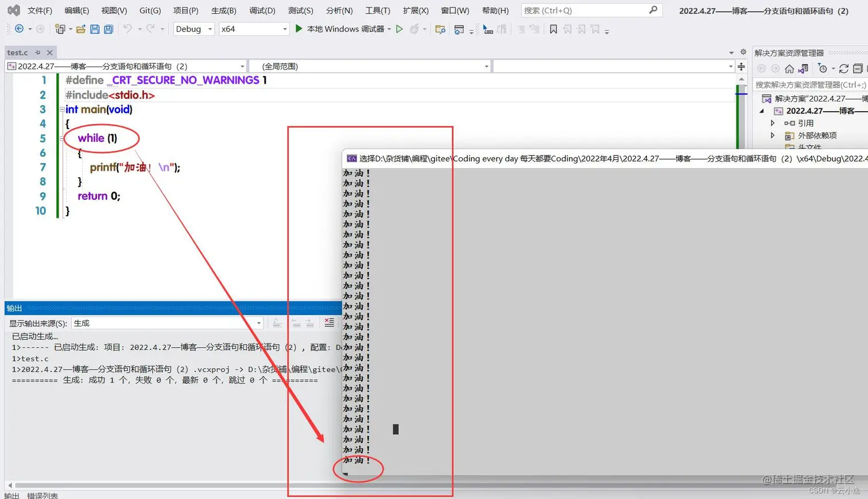This screenshot has height=499, width=868.
Task: Start without debugging outline play icon
Action: [400, 29]
